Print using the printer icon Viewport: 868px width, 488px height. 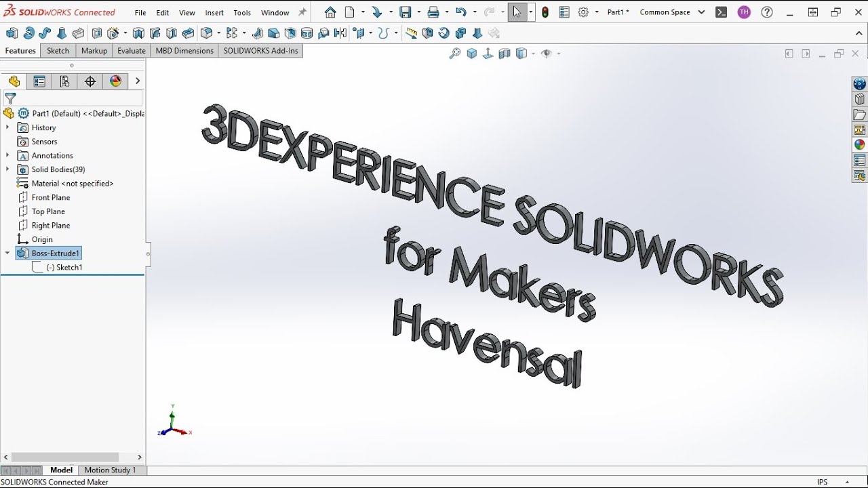[433, 12]
